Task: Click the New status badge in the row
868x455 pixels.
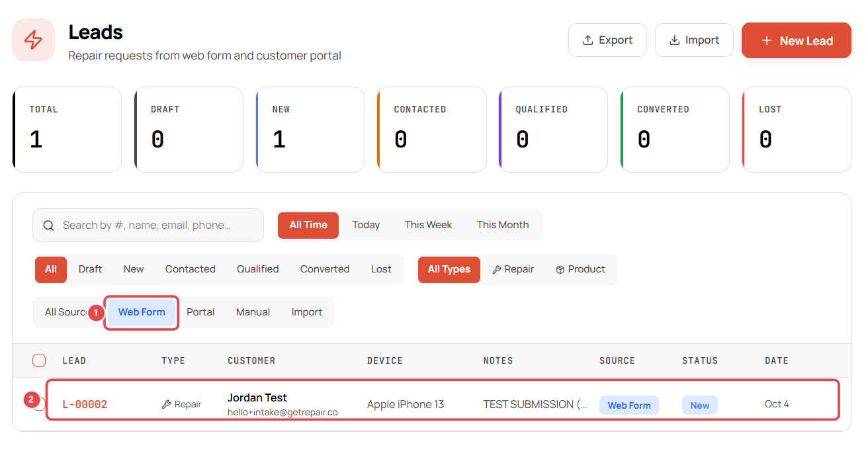Action: click(x=700, y=405)
